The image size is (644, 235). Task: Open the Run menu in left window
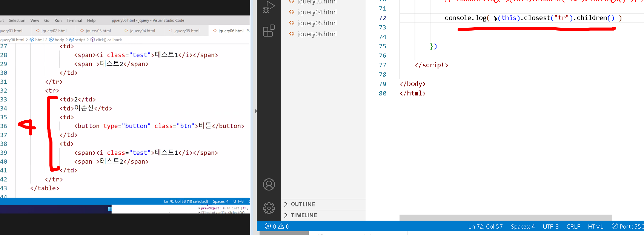[x=58, y=20]
